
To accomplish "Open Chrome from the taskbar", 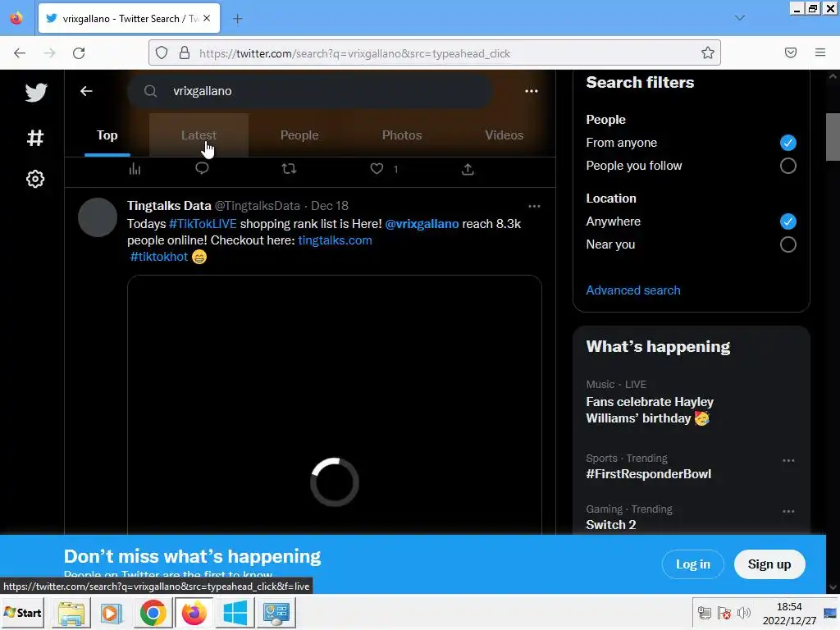I will 153,613.
